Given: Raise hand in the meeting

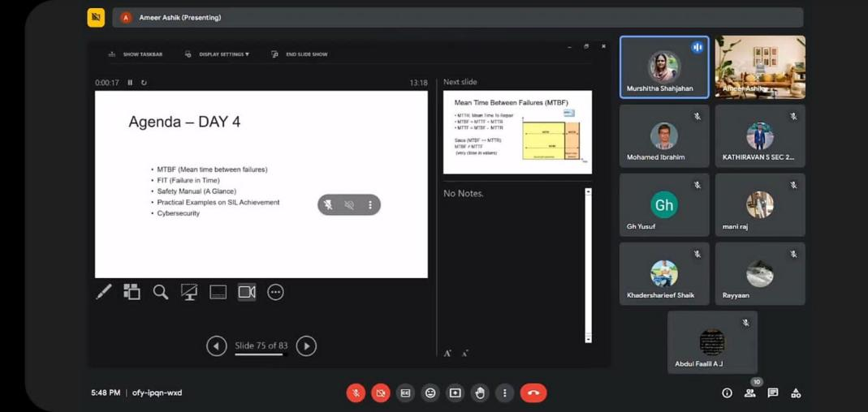Looking at the screenshot, I should pyautogui.click(x=480, y=393).
